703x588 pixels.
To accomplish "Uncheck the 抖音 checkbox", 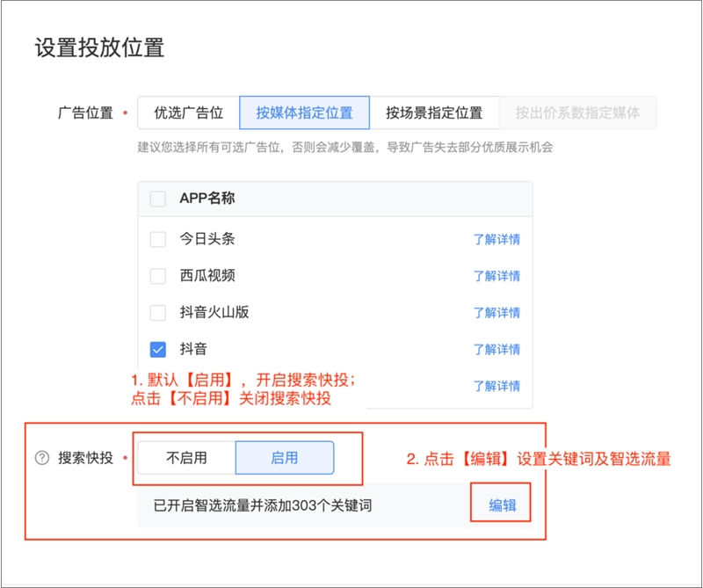I will (x=158, y=350).
